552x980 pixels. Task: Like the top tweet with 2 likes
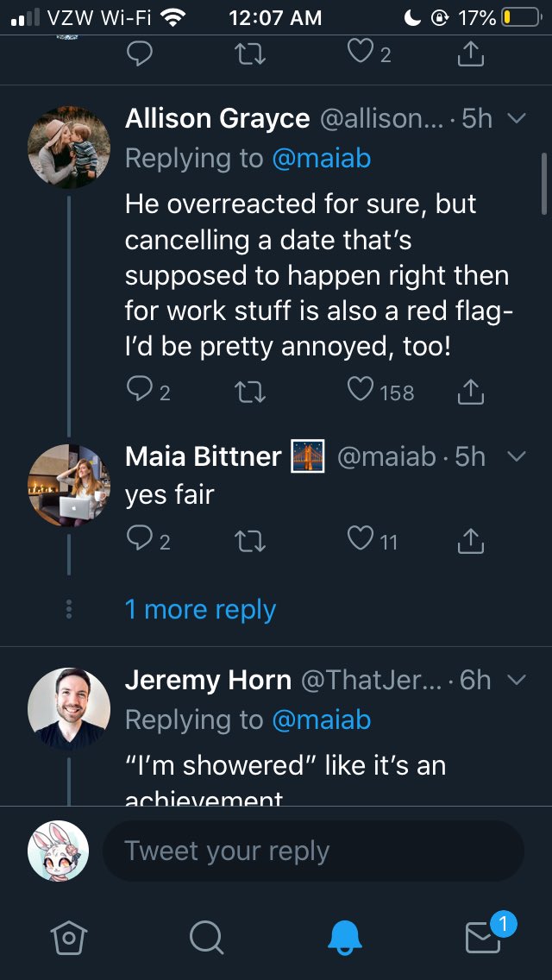pyautogui.click(x=361, y=53)
